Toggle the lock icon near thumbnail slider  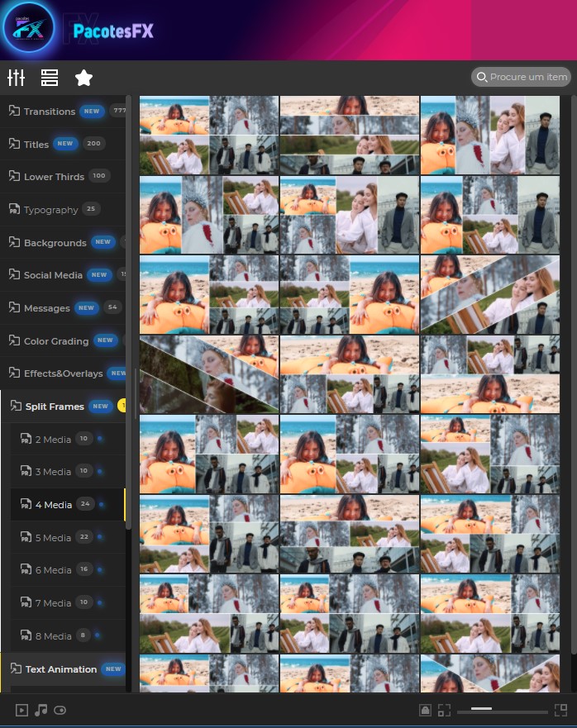[425, 710]
